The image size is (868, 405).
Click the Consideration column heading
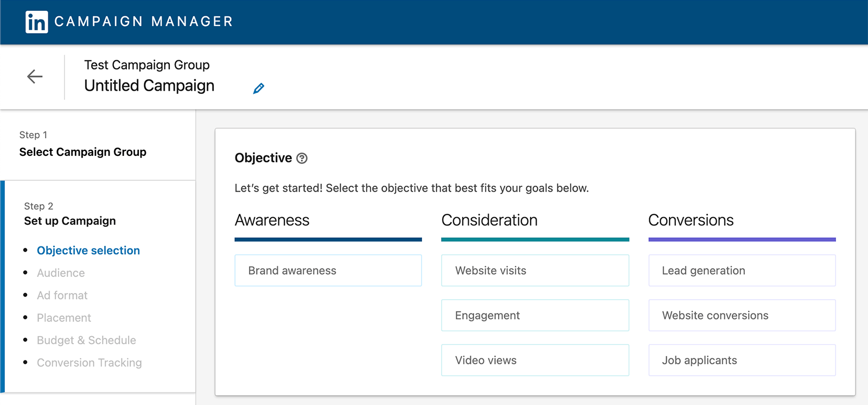[x=489, y=220]
